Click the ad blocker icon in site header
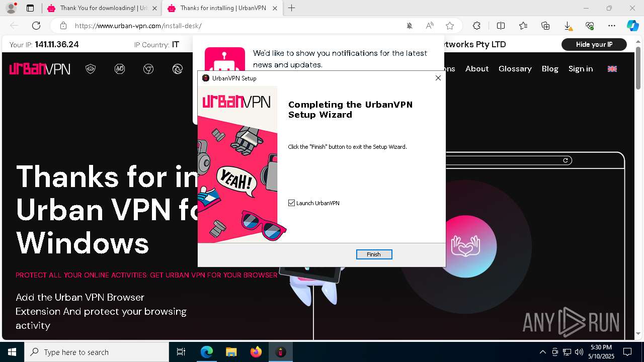Viewport: 644px width, 362px height. coord(120,69)
